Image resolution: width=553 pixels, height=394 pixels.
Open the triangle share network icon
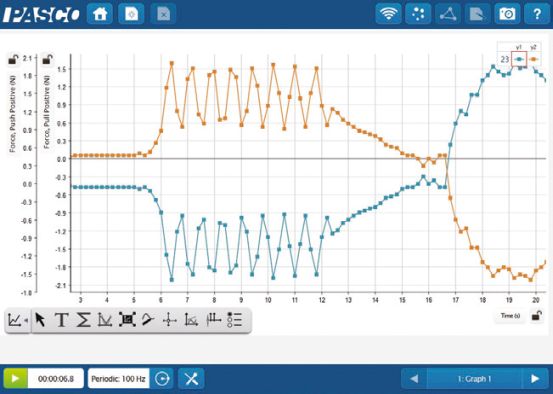point(448,14)
